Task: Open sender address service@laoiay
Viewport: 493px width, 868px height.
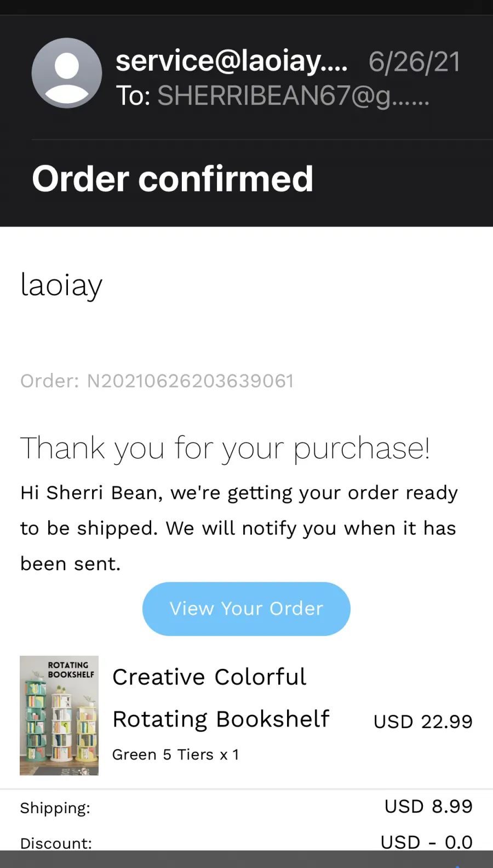Action: coord(232,60)
